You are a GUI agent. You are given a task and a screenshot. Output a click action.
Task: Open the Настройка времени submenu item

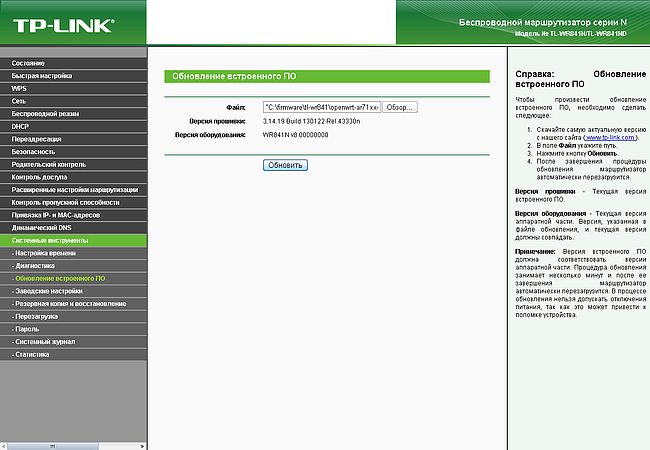tap(45, 253)
